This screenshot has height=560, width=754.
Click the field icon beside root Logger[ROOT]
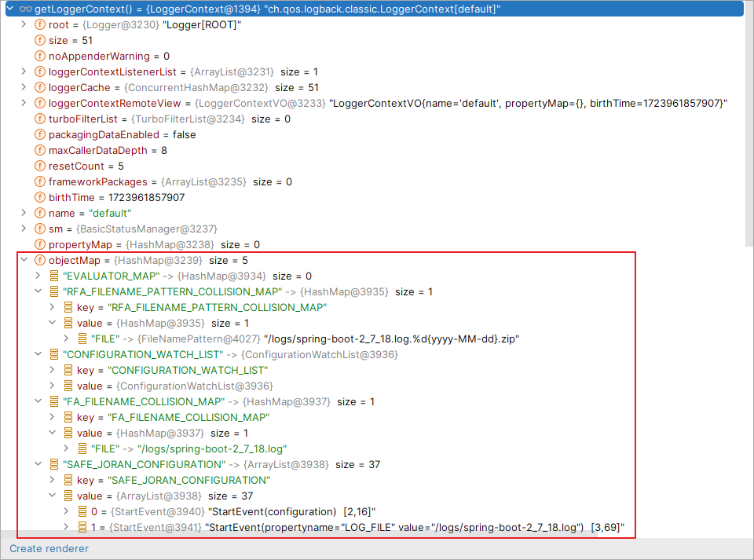click(x=39, y=24)
